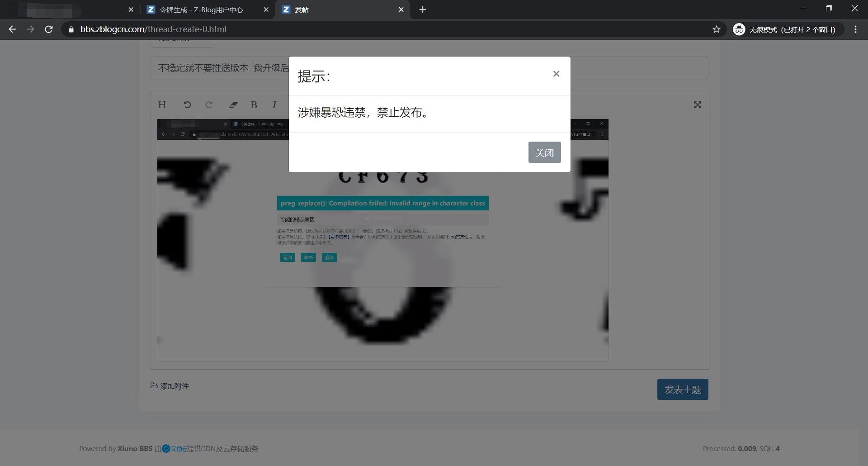Bookmark this page with the star

(x=717, y=29)
